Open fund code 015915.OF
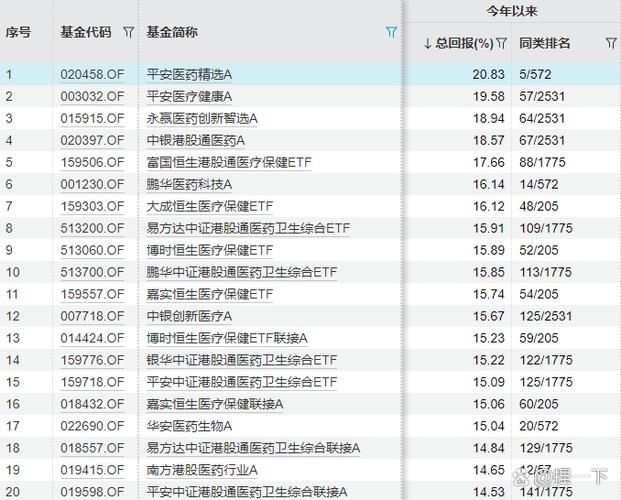 [x=92, y=118]
